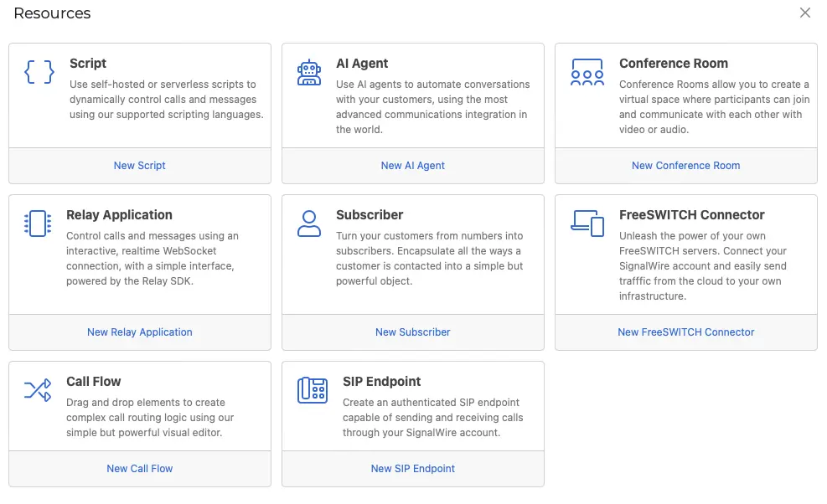The height and width of the screenshot is (504, 827).
Task: Click the Call Flow shuffle arrows icon
Action: [38, 390]
